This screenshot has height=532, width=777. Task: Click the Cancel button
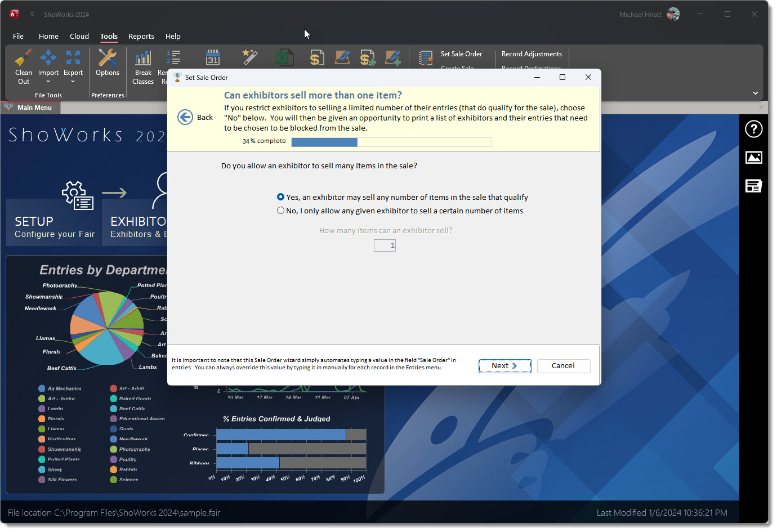click(x=563, y=366)
